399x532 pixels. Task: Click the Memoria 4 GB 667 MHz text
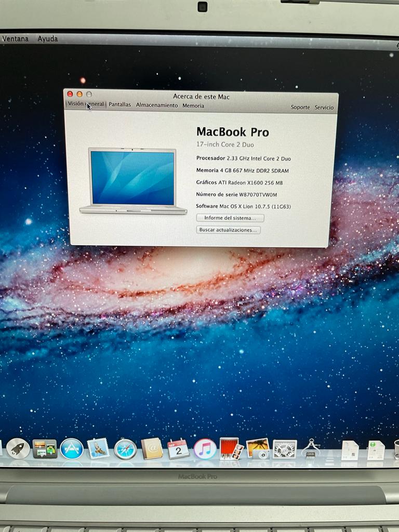click(x=242, y=170)
